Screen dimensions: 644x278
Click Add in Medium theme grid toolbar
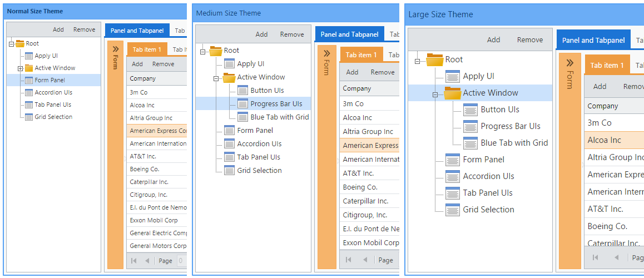coord(352,72)
